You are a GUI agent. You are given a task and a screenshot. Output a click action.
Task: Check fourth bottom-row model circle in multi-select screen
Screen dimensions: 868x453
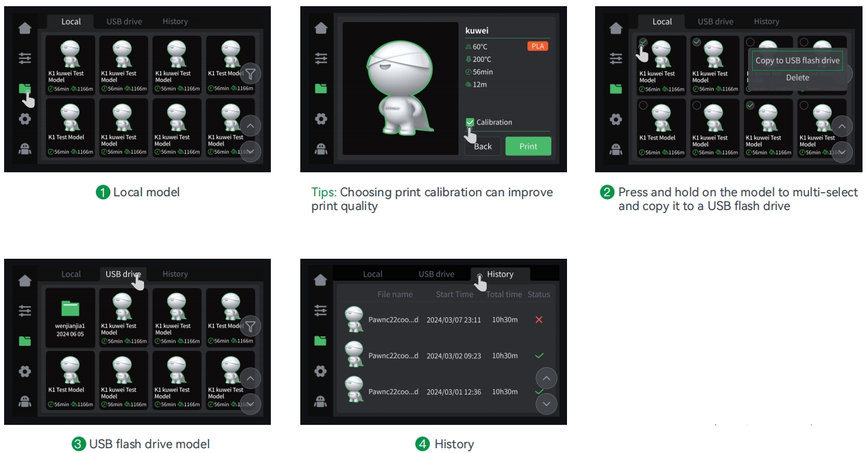pos(804,106)
